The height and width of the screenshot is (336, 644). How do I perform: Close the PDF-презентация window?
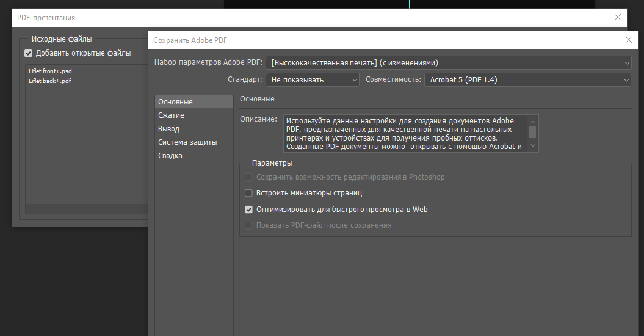pos(617,17)
